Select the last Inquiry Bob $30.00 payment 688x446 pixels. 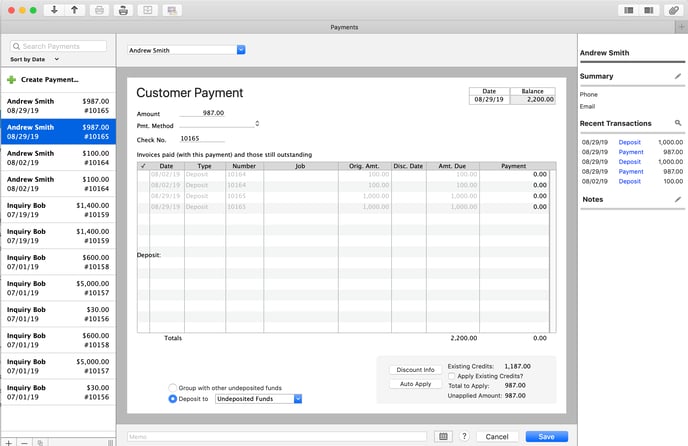tap(58, 392)
